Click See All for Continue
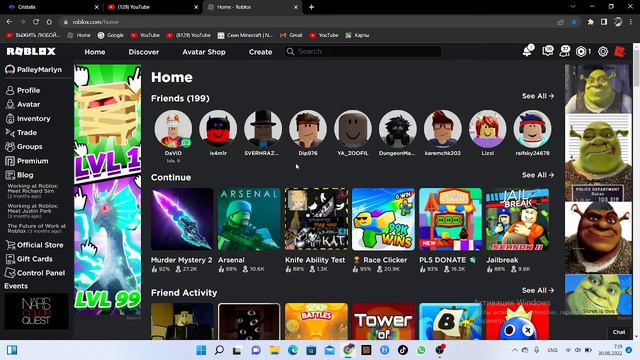The height and width of the screenshot is (360, 640). pyautogui.click(x=538, y=175)
